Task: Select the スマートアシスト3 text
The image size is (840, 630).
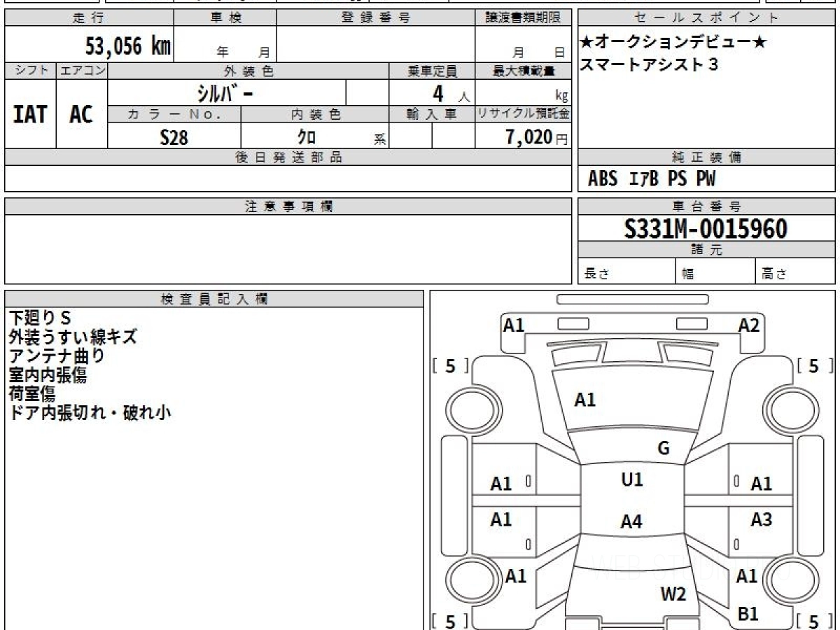Action: click(x=649, y=65)
